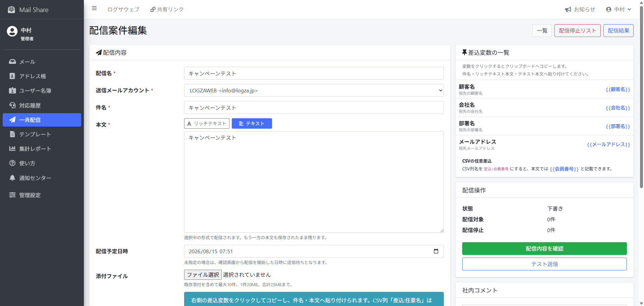Toggle the hamburger menu icon
This screenshot has width=644, height=306.
94,8
